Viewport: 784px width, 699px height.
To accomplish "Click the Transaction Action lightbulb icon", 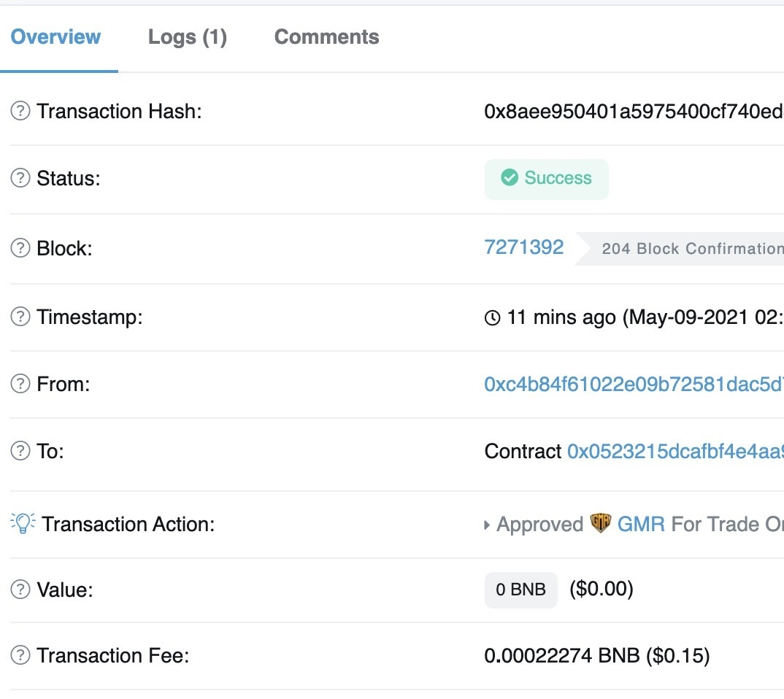I will tap(23, 523).
